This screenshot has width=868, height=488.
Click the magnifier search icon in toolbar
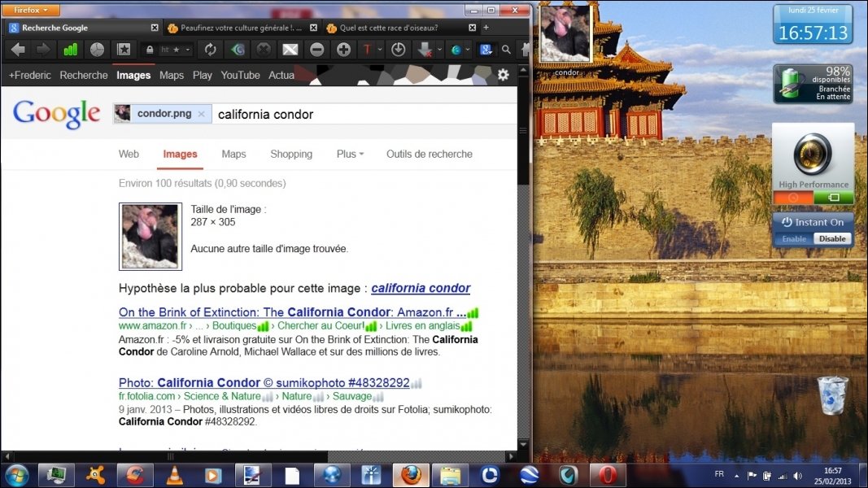pyautogui.click(x=506, y=50)
